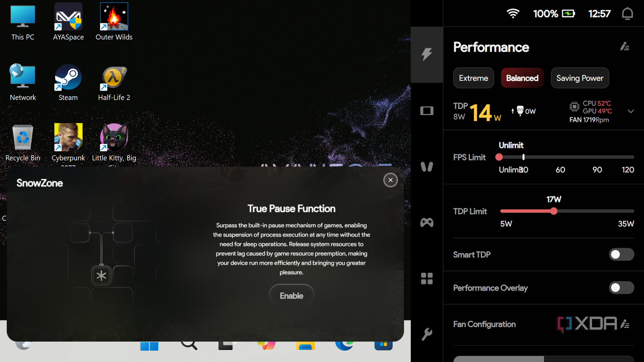Click the FPS Limit slider handle
Viewport: 644px width, 362px height.
pos(499,157)
